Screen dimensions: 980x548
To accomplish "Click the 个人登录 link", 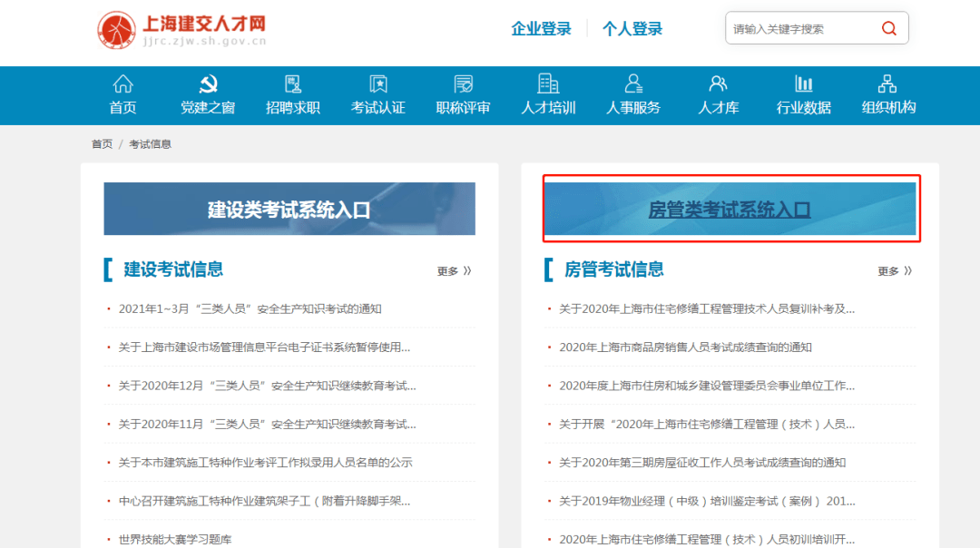I will click(632, 29).
